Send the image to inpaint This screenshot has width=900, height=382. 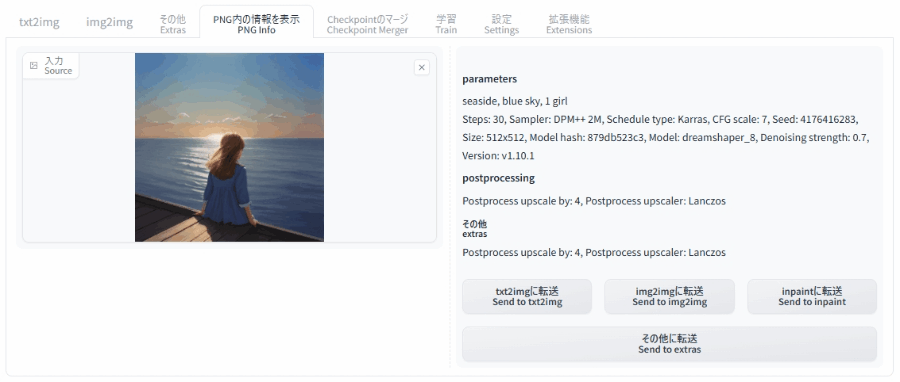[x=812, y=297]
